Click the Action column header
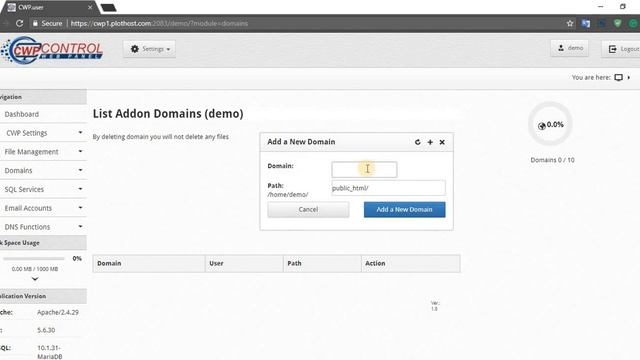640x360 pixels. click(x=410, y=263)
